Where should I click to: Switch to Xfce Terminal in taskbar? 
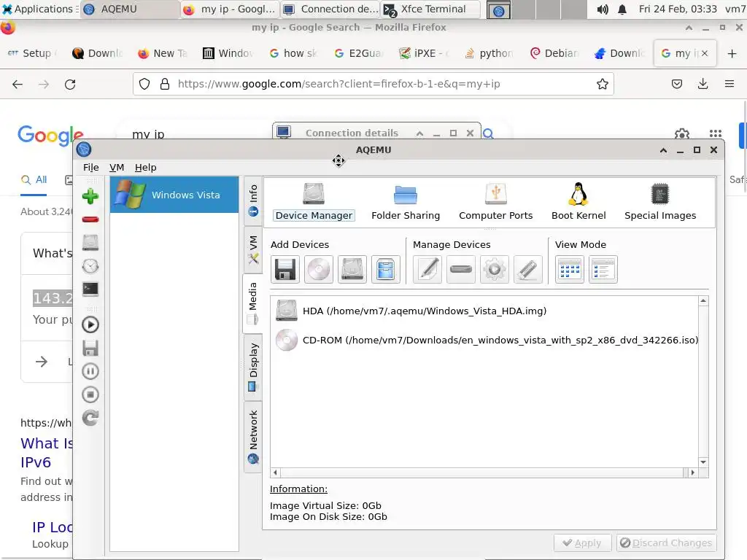[x=430, y=9]
